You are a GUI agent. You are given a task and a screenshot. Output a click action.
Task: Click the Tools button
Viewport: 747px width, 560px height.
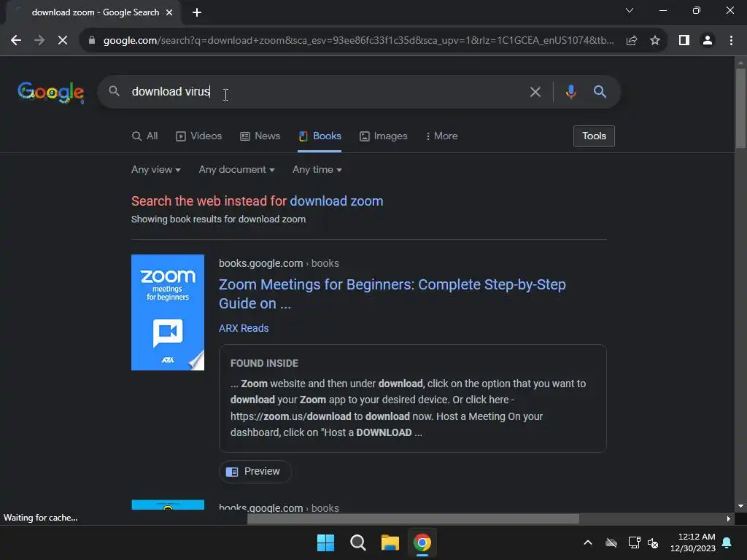tap(594, 136)
